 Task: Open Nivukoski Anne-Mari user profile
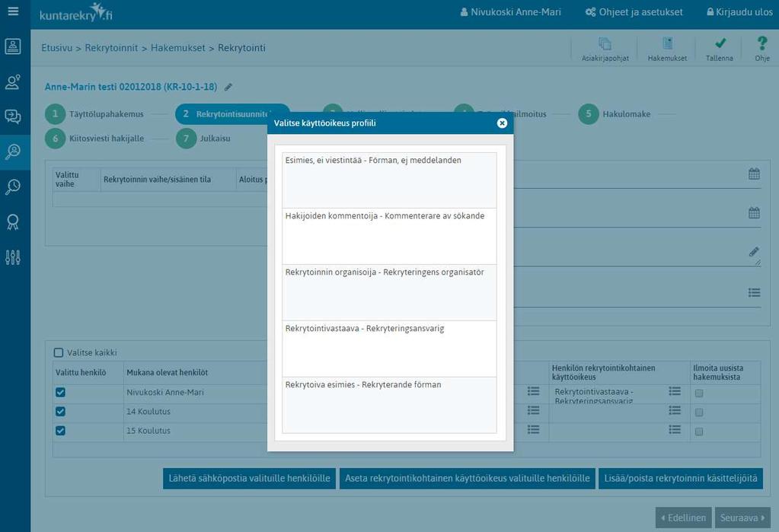pos(511,12)
